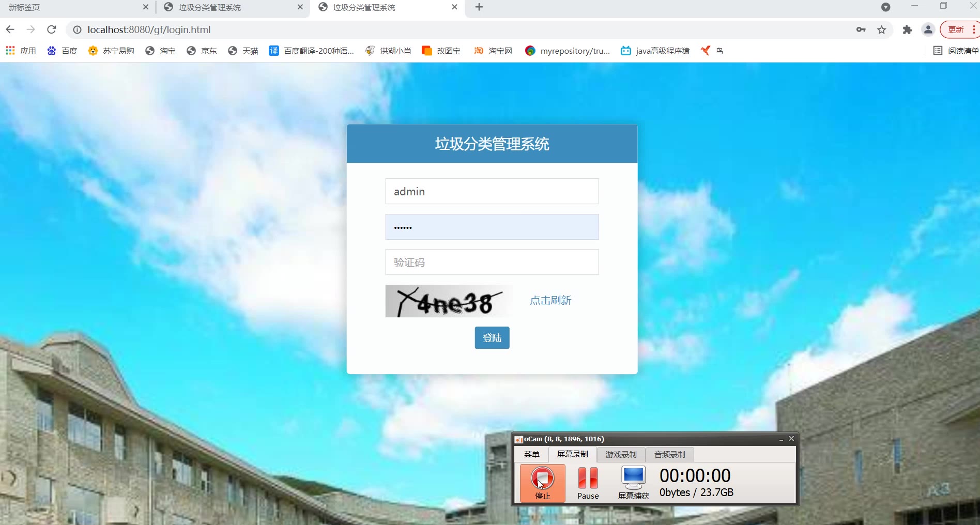This screenshot has width=980, height=525.
Task: Open the Extensions puzzle icon
Action: (x=907, y=29)
